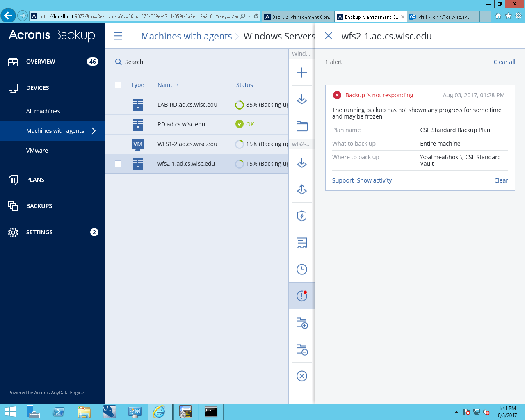
Task: Show hidden system tray icons arrow
Action: point(457,412)
